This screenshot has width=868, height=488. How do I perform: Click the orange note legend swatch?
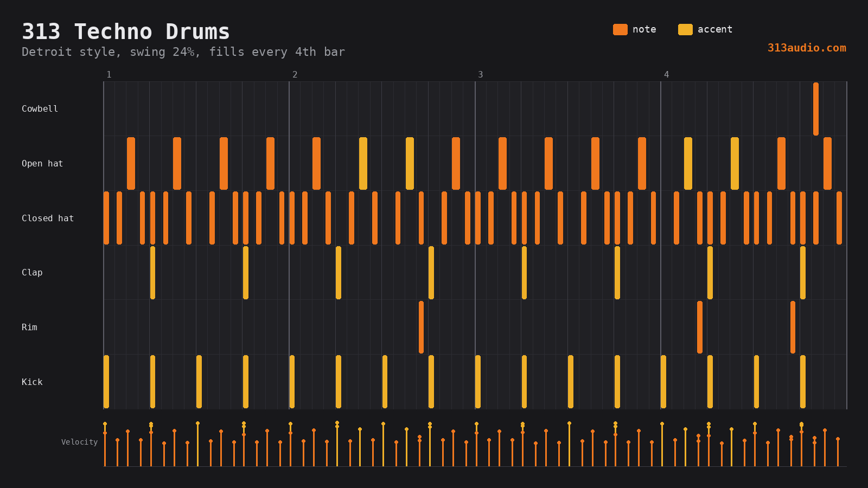click(x=620, y=29)
